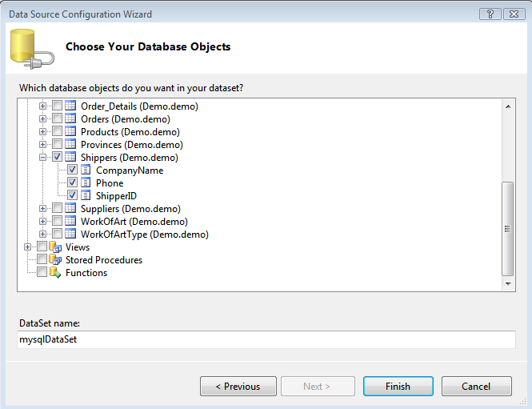Uncheck the ShipperID column checkbox
Image resolution: width=532 pixels, height=409 pixels.
pos(72,196)
